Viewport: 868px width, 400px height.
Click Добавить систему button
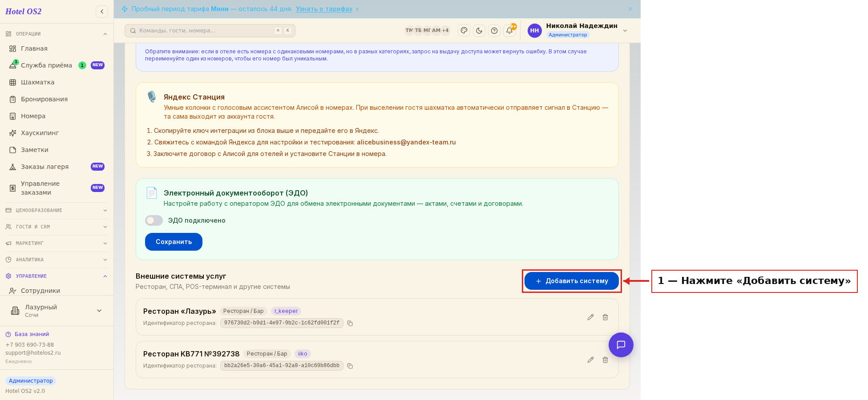[572, 281]
